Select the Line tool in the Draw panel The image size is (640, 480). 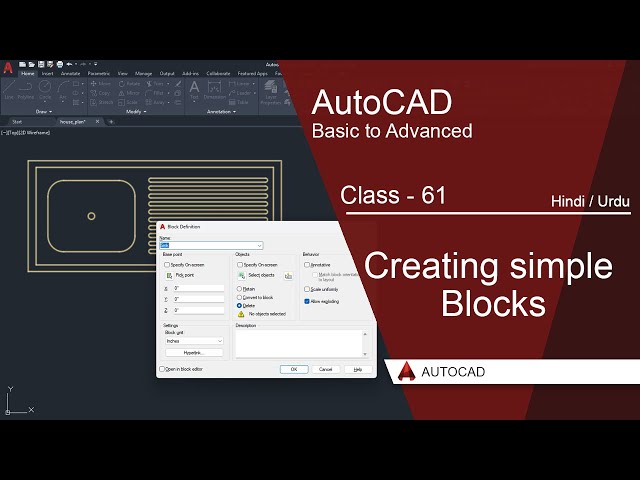[x=9, y=90]
